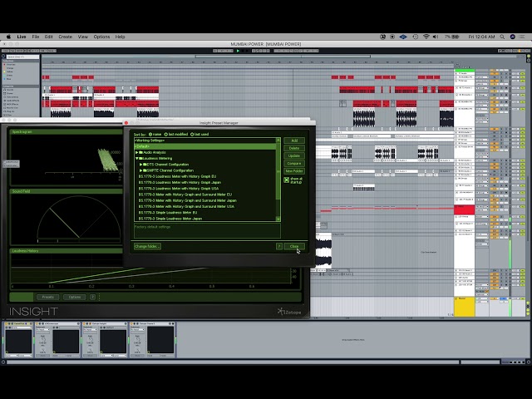
Task: Click the '?' help button in Insight plugin
Action: pyautogui.click(x=92, y=298)
